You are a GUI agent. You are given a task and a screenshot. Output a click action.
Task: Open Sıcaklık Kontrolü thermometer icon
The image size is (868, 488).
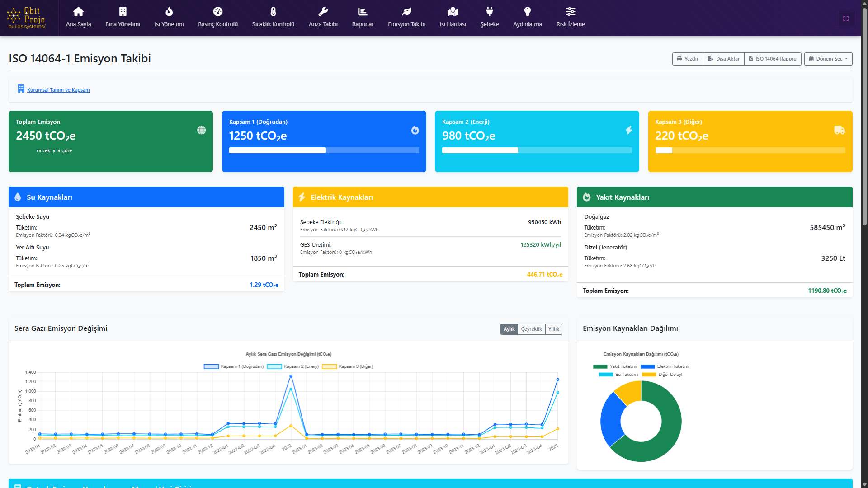[273, 12]
